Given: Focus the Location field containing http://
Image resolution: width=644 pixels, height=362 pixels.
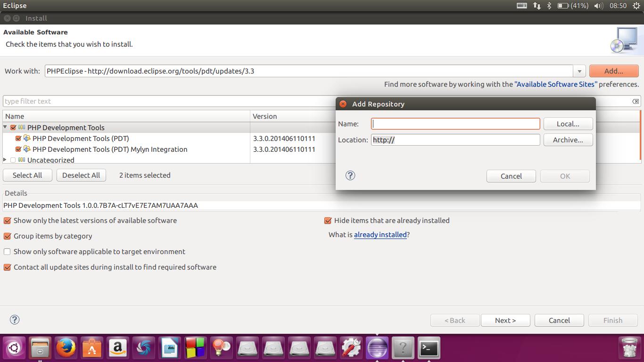Looking at the screenshot, I should tap(455, 140).
